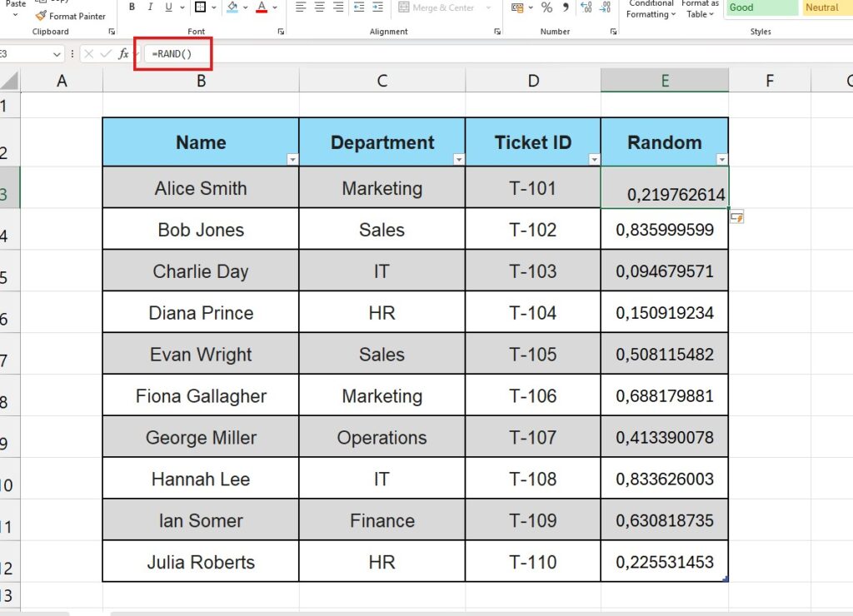The width and height of the screenshot is (853, 616).
Task: Select the Increase Decimal icon
Action: coord(586,8)
